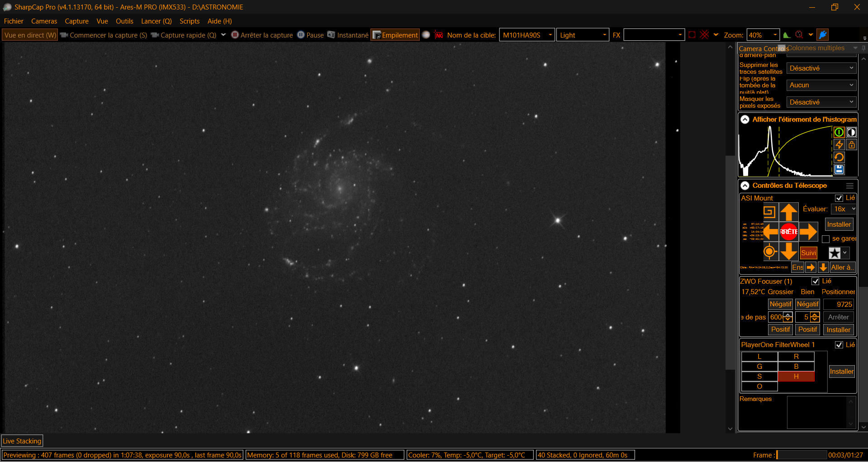Slew the mount left with left arrow
This screenshot has height=462, width=868.
[770, 232]
